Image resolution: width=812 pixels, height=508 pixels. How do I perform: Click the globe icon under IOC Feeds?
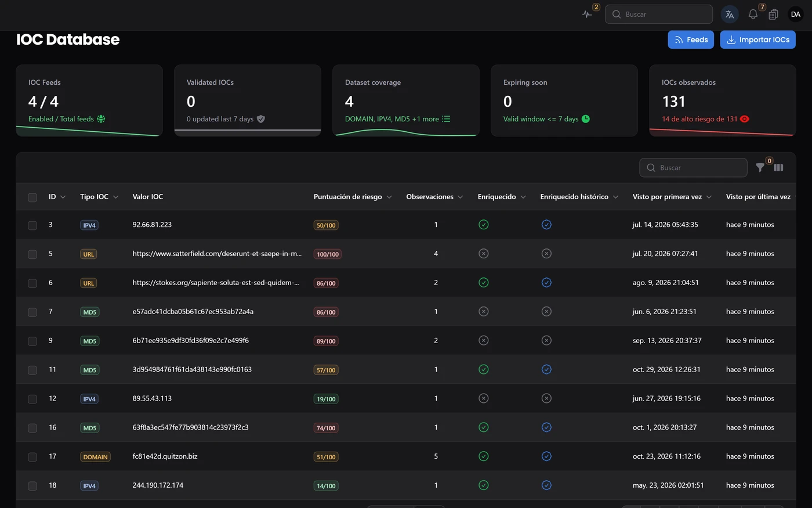coord(101,119)
